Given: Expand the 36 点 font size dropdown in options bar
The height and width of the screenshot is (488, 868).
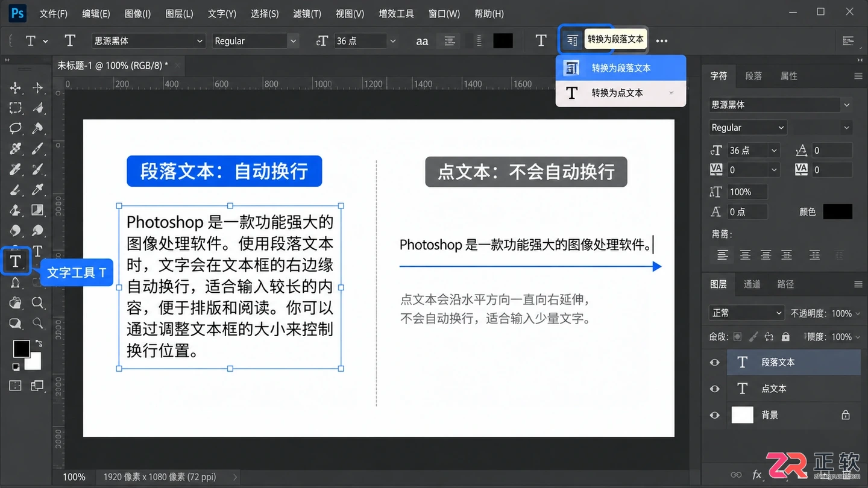Looking at the screenshot, I should coord(393,41).
